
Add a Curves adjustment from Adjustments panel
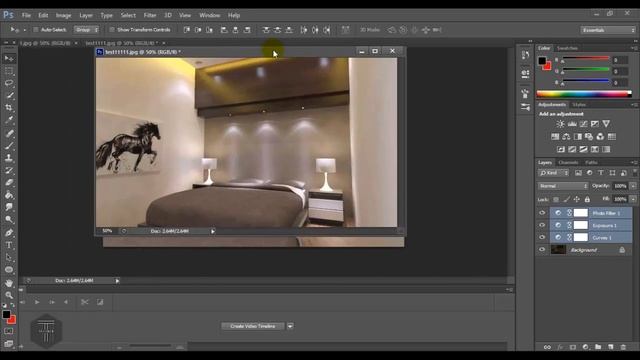tap(584, 124)
